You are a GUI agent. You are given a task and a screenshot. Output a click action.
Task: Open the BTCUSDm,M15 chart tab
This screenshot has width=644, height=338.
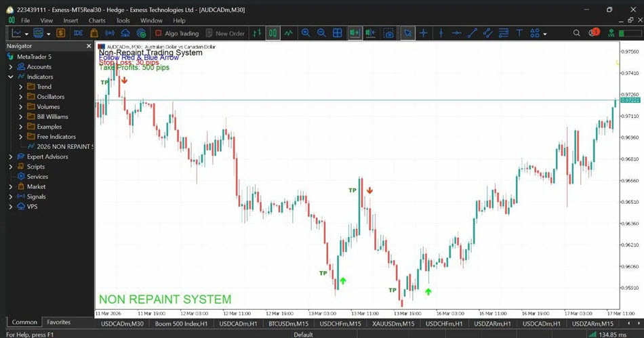point(288,324)
